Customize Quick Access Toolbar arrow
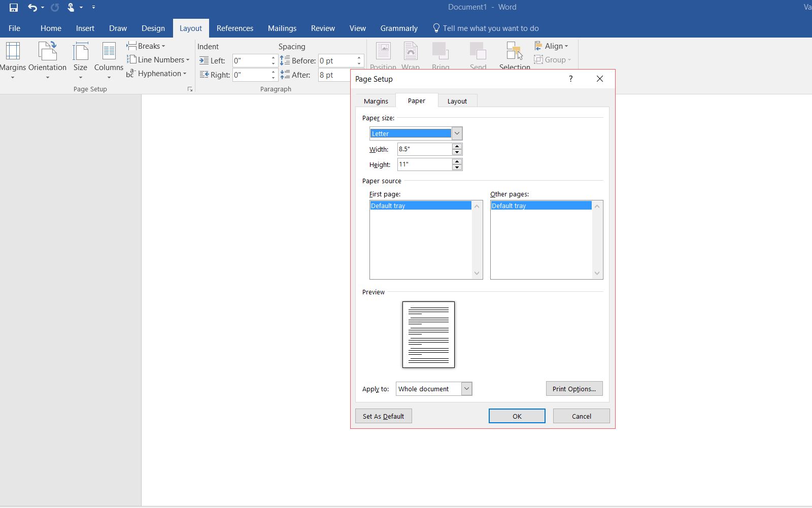This screenshot has height=508, width=812. pyautogui.click(x=93, y=7)
